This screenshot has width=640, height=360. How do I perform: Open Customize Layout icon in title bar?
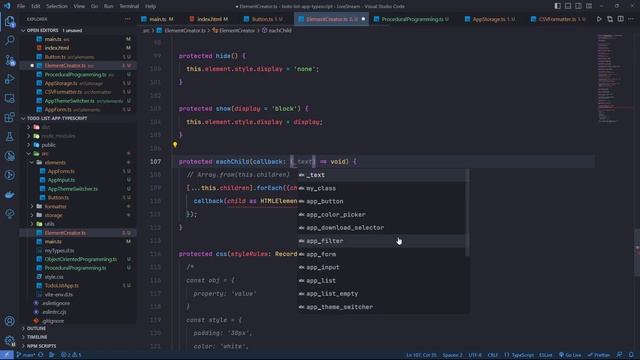click(589, 6)
